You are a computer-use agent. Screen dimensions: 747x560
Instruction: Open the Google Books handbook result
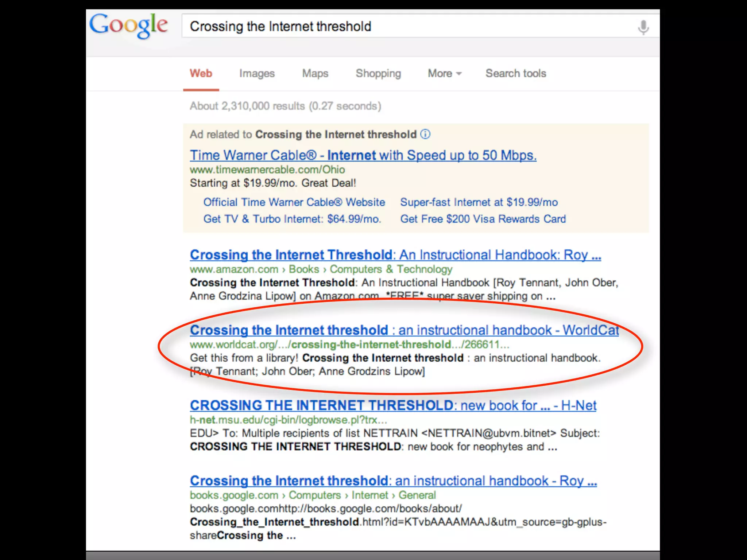coord(393,481)
